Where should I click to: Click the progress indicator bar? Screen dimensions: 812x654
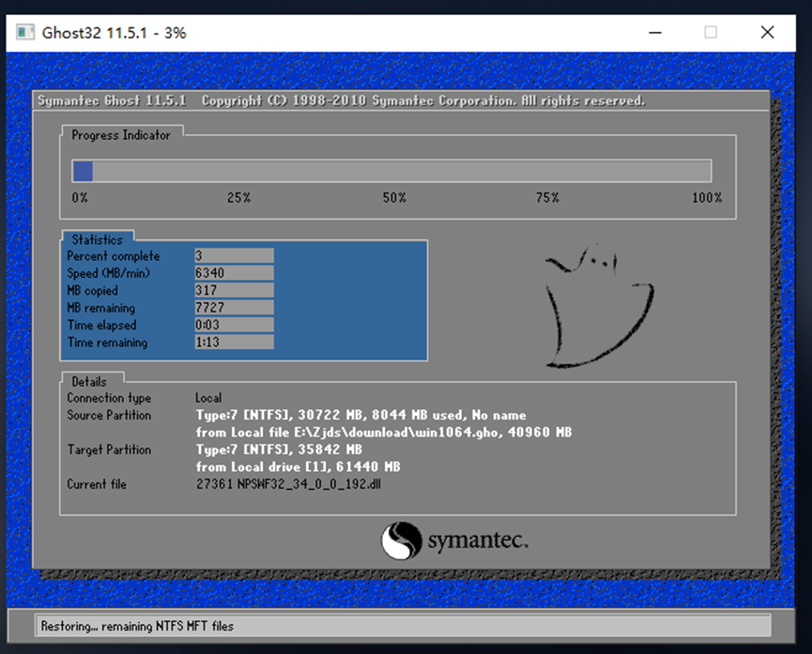[392, 171]
